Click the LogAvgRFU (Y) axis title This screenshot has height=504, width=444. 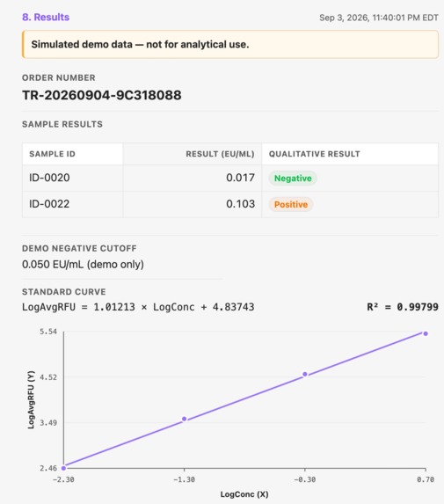(x=31, y=400)
